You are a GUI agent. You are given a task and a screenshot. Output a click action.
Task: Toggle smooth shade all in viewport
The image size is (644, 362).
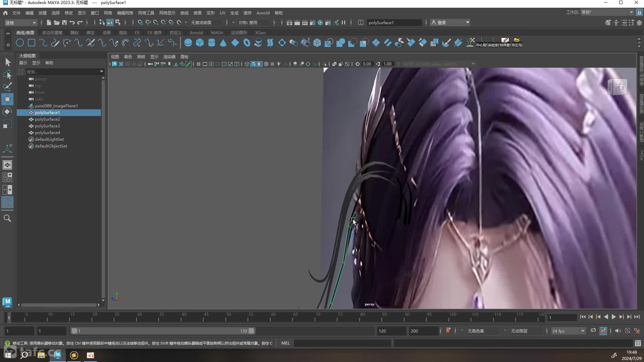(253, 64)
